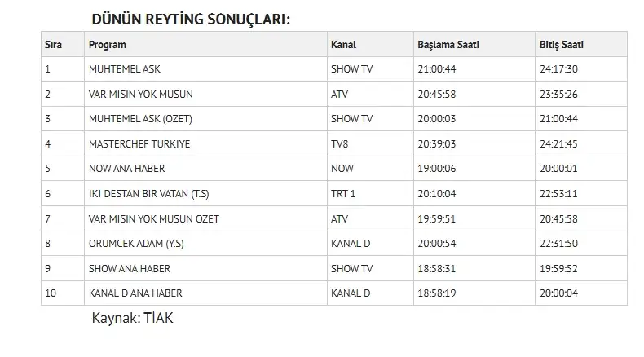Select the KANAL D ANA HABER cell
Viewport: 644px width, 357px height.
tap(205, 293)
